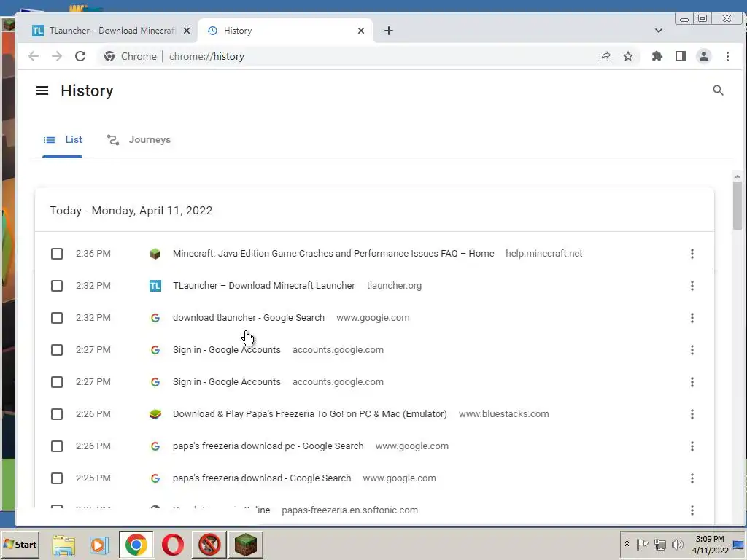Open Chrome's three-dot main menu
The height and width of the screenshot is (560, 747).
pyautogui.click(x=727, y=56)
